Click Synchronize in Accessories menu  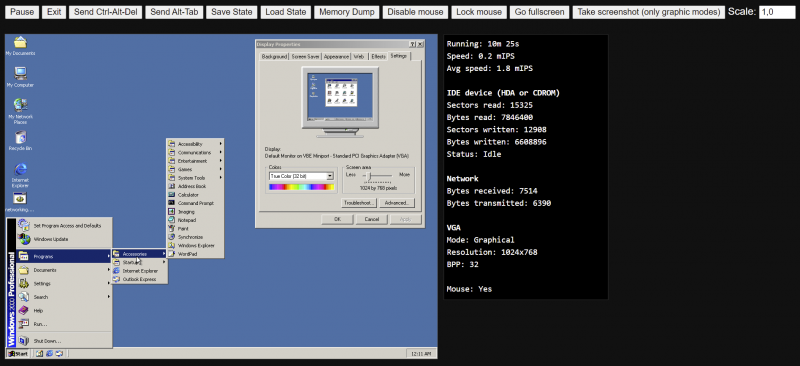click(x=195, y=237)
